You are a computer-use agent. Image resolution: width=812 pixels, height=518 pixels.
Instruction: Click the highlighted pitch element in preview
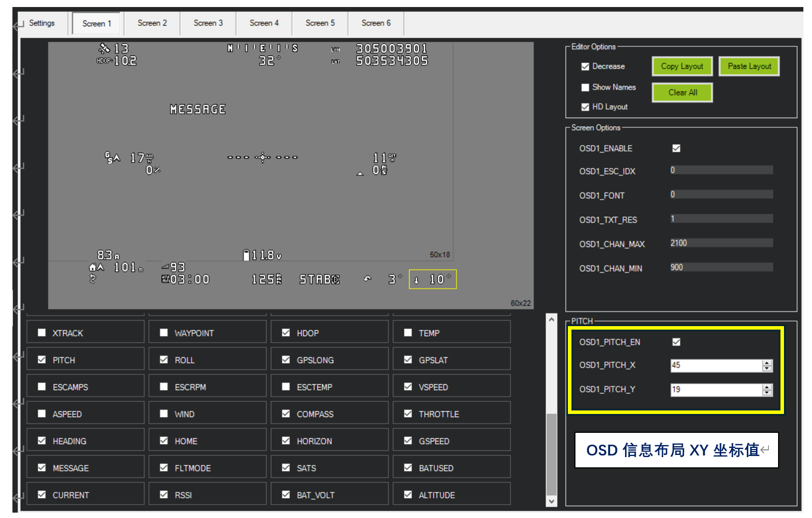pyautogui.click(x=433, y=279)
